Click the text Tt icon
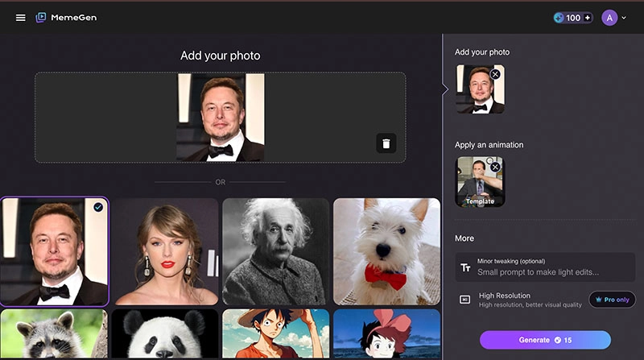Image resolution: width=644 pixels, height=360 pixels. pyautogui.click(x=465, y=267)
